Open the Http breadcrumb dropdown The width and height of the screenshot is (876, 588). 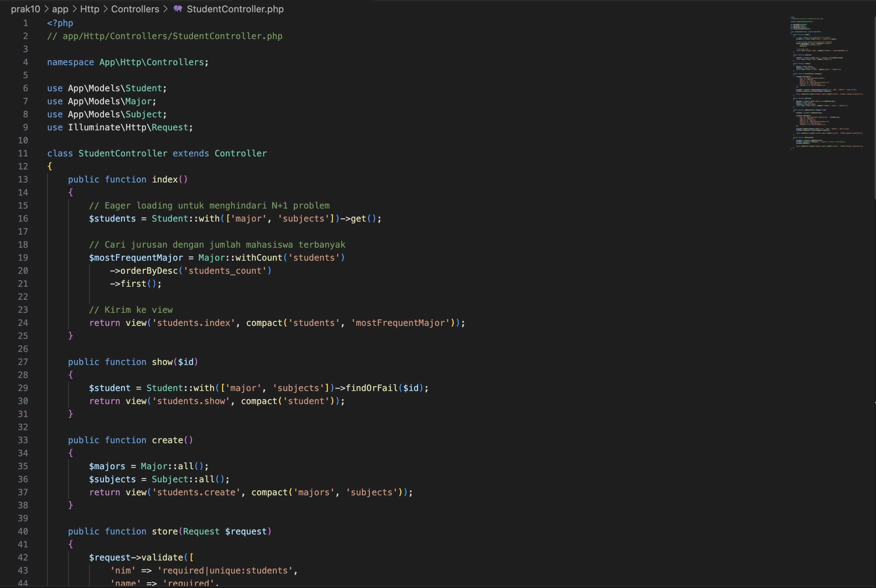pos(89,9)
